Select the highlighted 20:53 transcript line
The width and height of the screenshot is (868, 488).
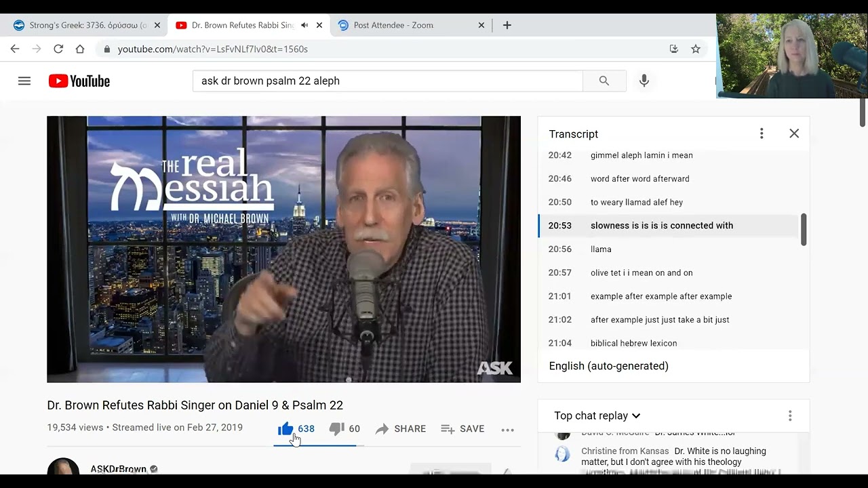668,226
